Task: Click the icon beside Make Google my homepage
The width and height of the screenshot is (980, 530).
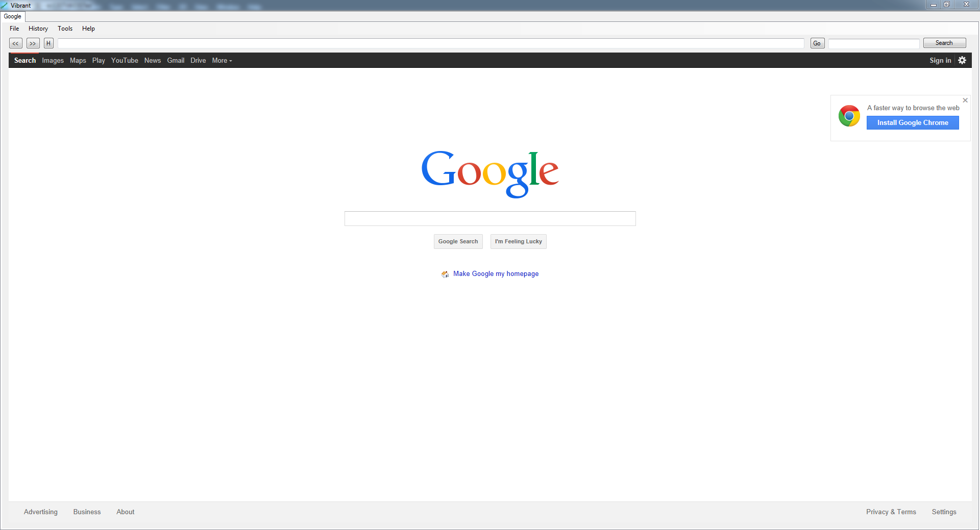Action: coord(445,274)
